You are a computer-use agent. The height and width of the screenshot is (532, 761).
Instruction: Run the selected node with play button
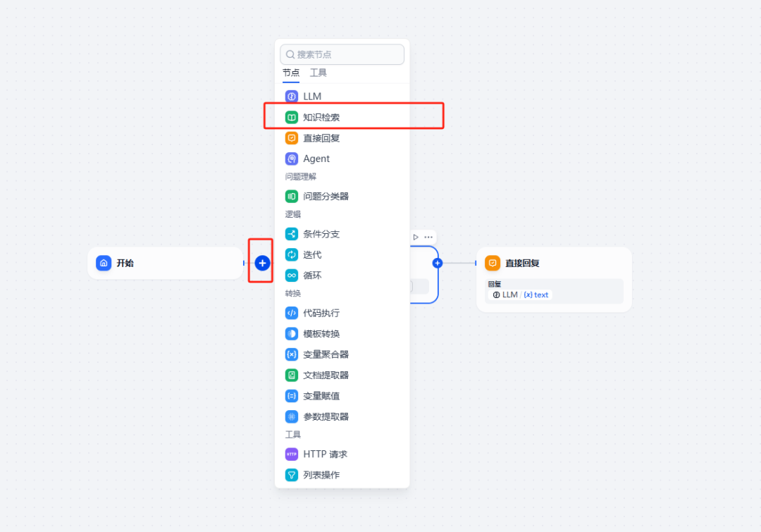point(416,237)
